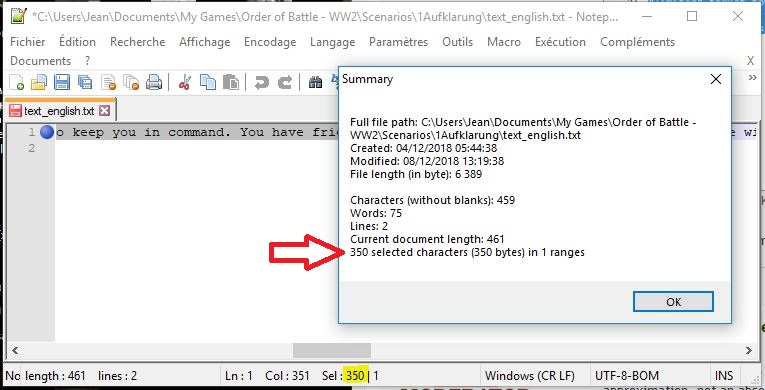Image resolution: width=765 pixels, height=390 pixels.
Task: Click the Close All documents icon
Action: [x=131, y=82]
